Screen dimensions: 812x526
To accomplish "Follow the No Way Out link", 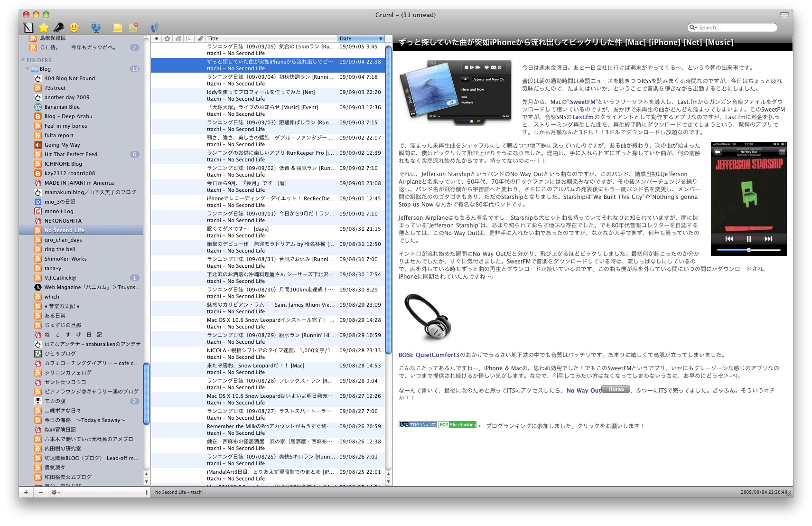I will [x=584, y=390].
